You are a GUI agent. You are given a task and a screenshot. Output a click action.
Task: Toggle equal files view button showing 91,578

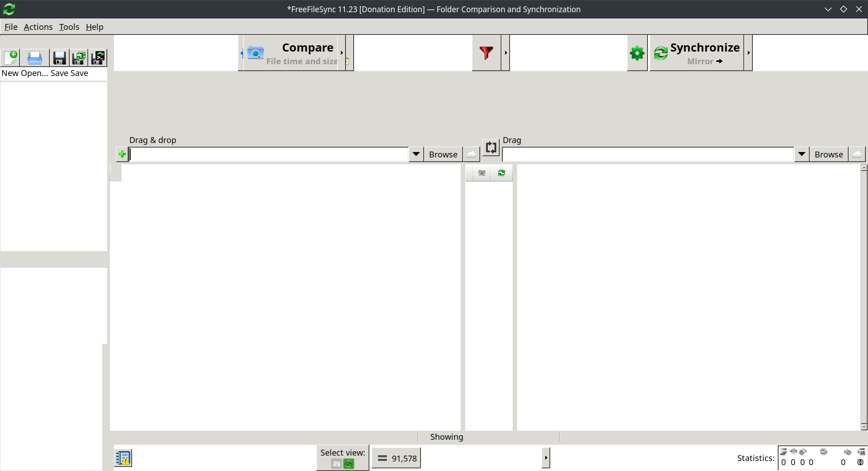coord(396,458)
